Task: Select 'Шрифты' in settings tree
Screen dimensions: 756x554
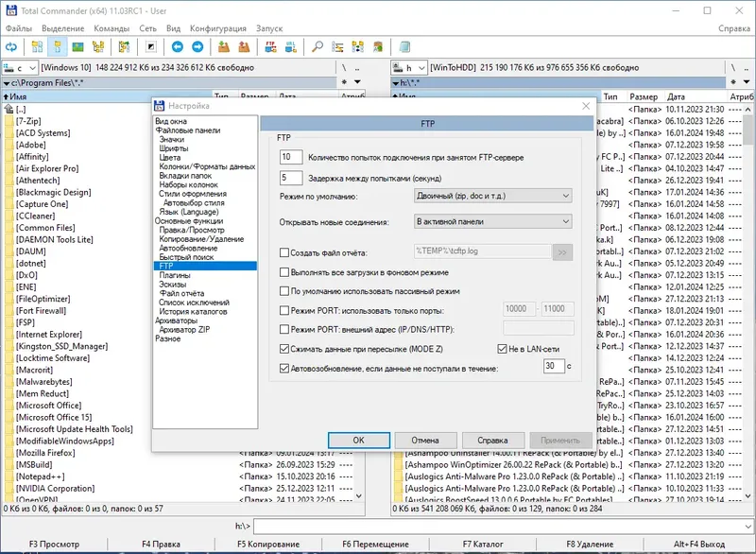Action: (174, 148)
